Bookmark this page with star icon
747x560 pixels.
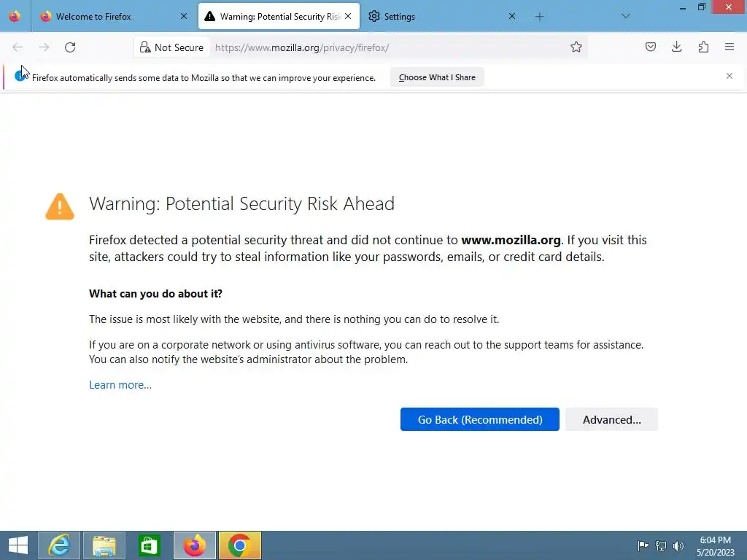(x=576, y=47)
